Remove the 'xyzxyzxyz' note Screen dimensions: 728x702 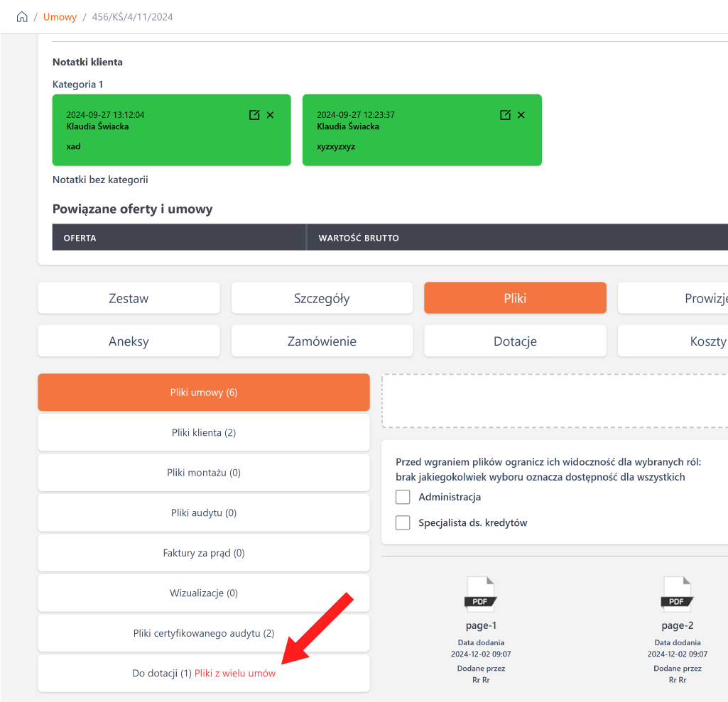[x=521, y=115]
